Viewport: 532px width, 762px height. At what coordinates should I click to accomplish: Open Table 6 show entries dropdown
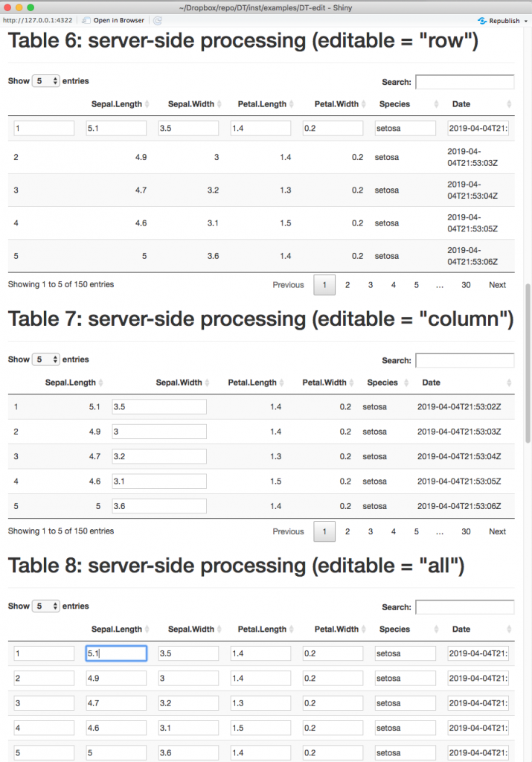pyautogui.click(x=45, y=81)
